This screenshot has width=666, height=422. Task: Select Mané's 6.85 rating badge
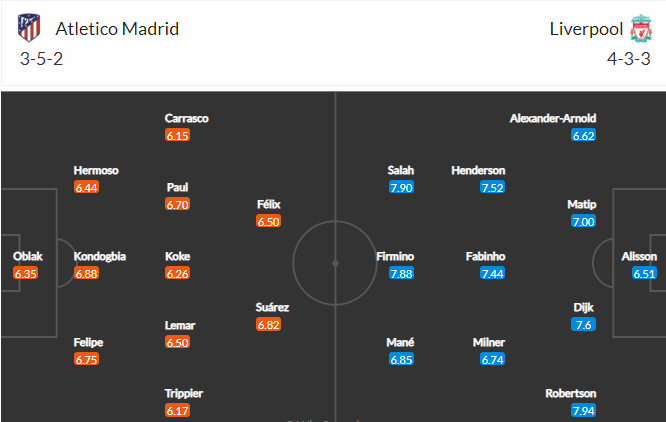tap(401, 359)
